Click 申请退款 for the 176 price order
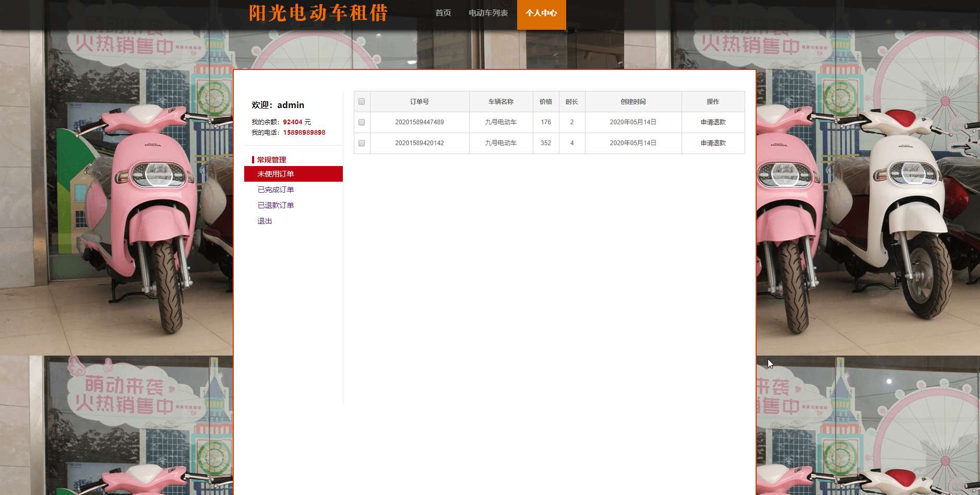Screen dimensions: 980x495 click(713, 122)
